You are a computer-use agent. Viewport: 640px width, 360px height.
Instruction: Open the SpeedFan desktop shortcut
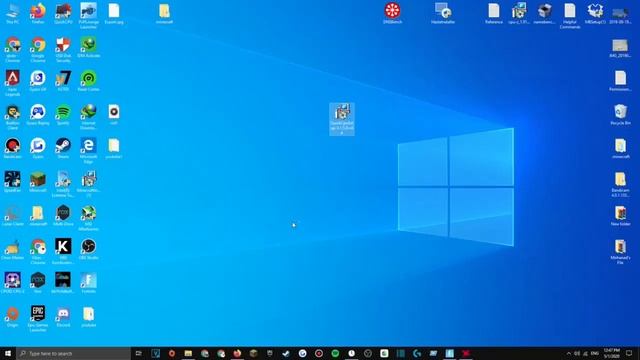coord(13,182)
